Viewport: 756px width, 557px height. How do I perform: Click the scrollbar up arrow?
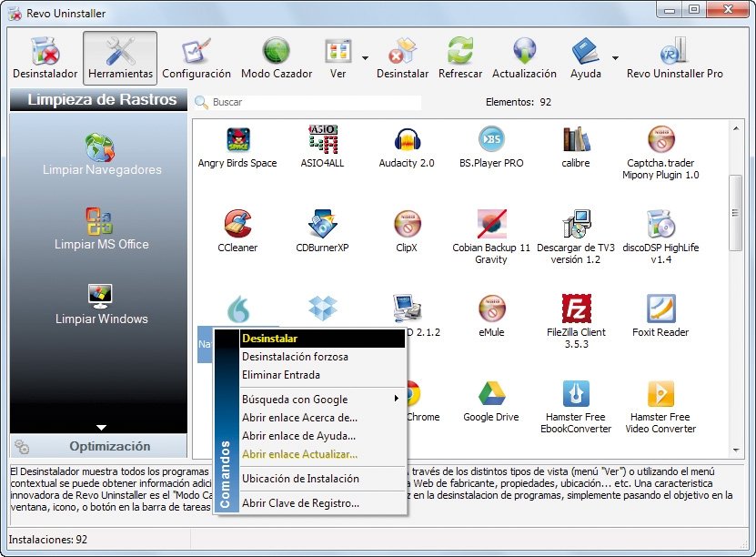736,128
